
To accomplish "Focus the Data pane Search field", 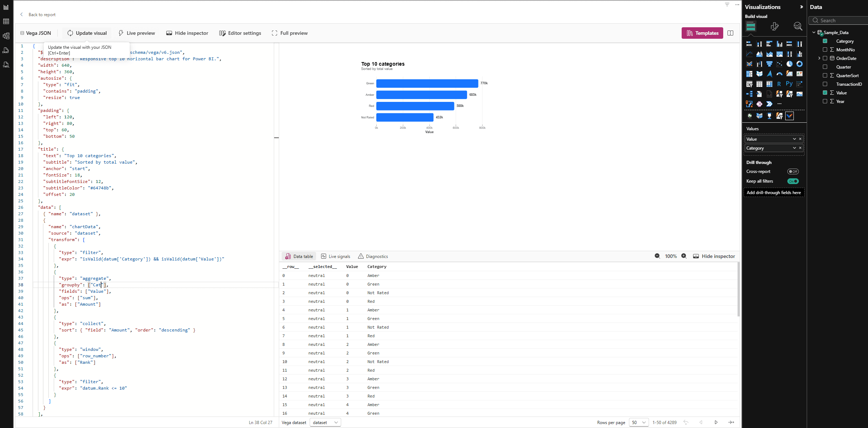I will pyautogui.click(x=839, y=20).
